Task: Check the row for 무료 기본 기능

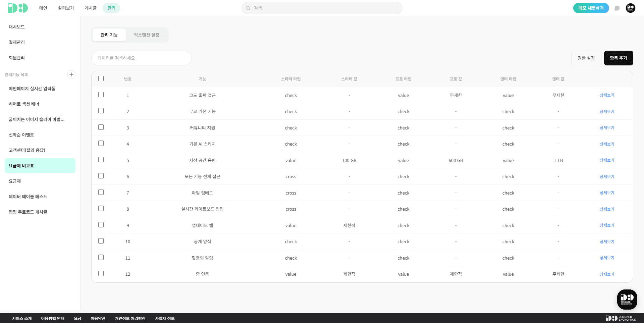Action: (101, 111)
